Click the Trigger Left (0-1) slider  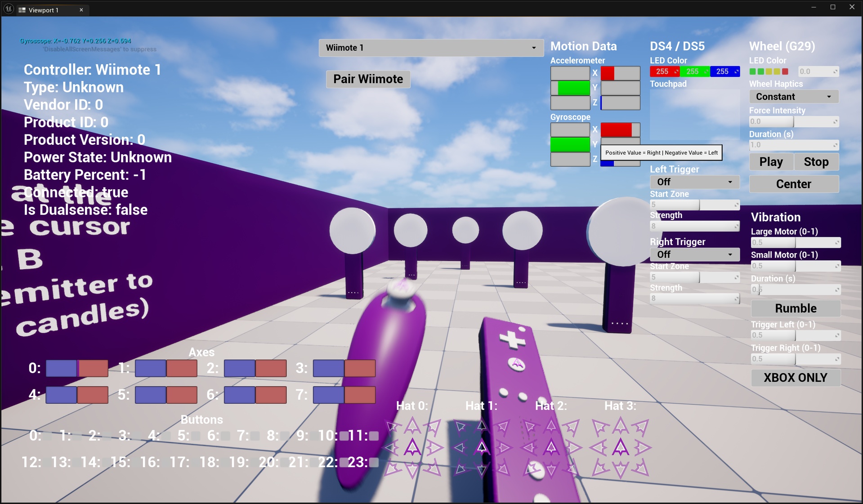pyautogui.click(x=796, y=335)
